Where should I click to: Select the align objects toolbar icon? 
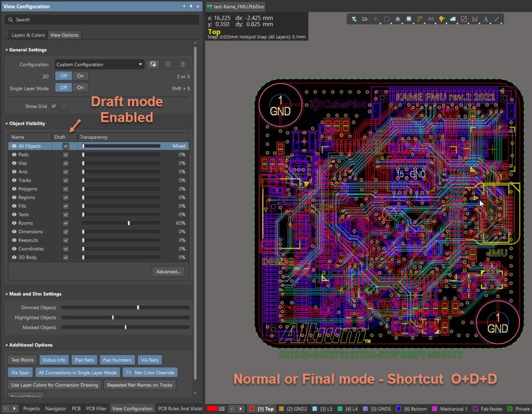[x=398, y=19]
